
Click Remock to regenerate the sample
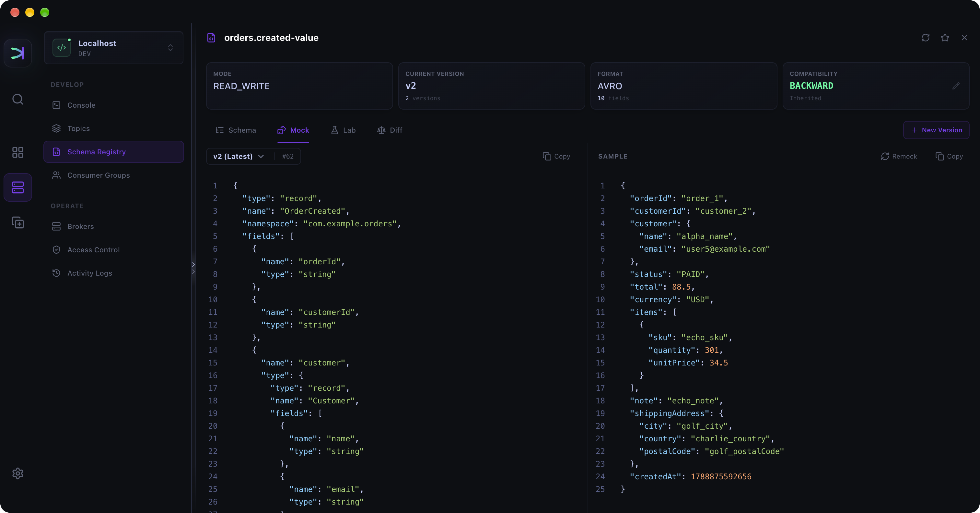pos(899,156)
